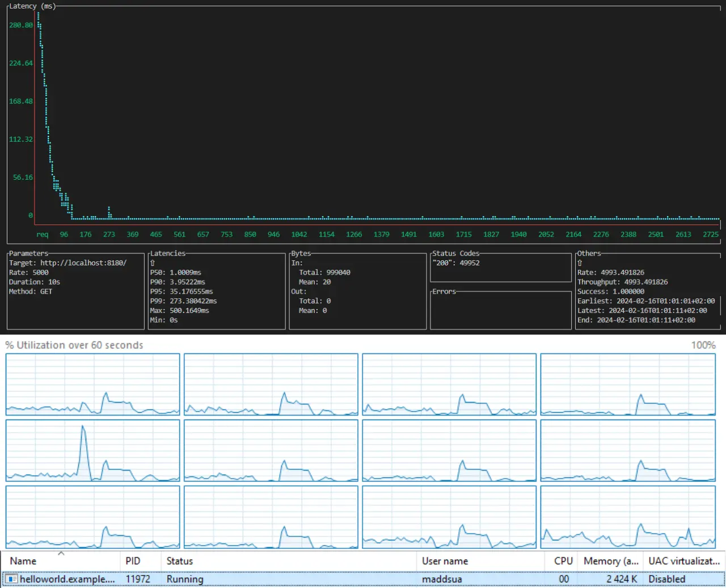
Task: Click the CPU value 00 cell
Action: click(564, 579)
